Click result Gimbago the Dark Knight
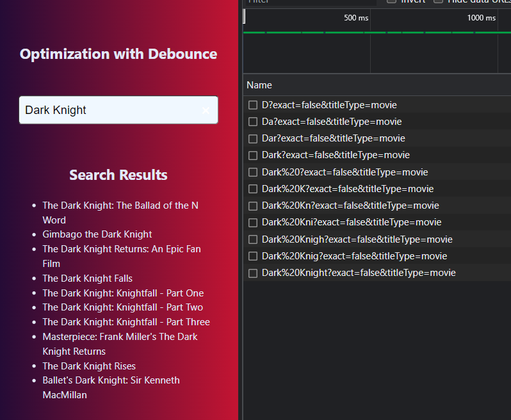Screen dimensions: 511x420 tap(97, 234)
